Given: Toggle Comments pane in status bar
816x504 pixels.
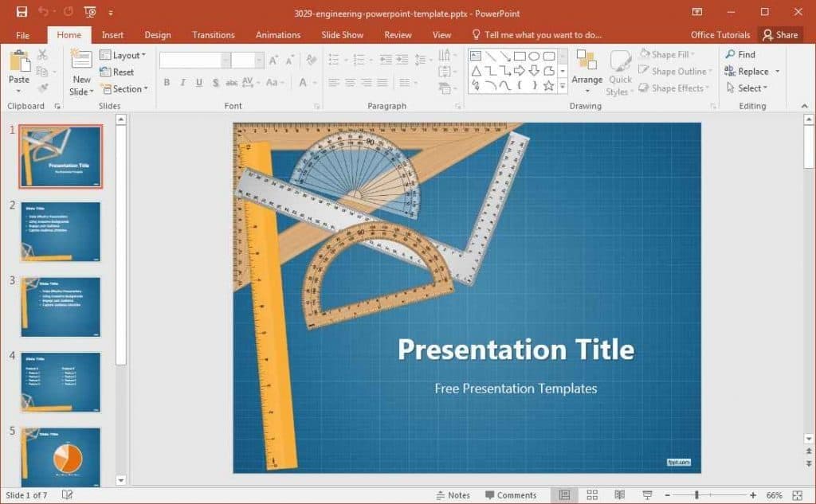Looking at the screenshot, I should pyautogui.click(x=511, y=495).
